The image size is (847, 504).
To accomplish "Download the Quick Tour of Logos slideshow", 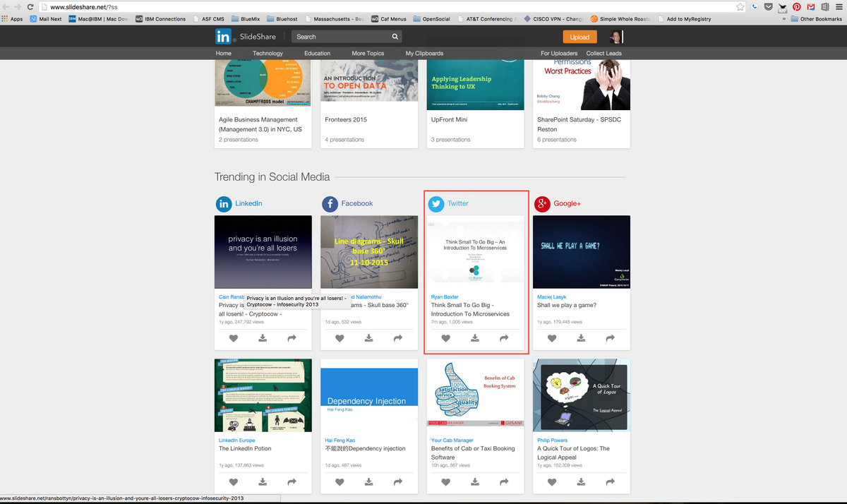I will pos(581,482).
